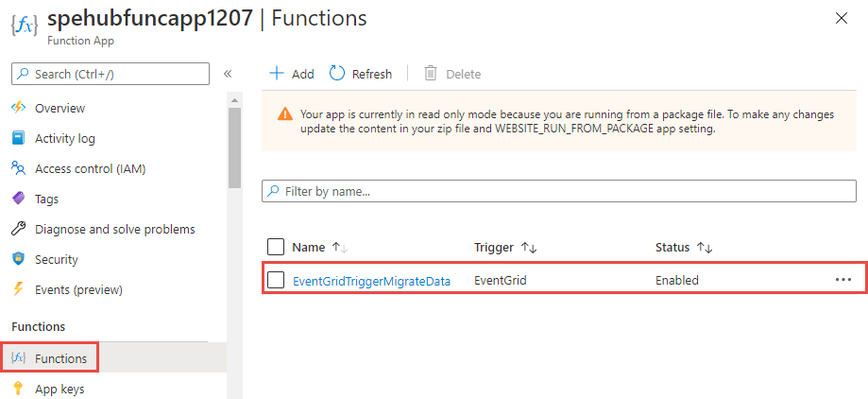This screenshot has width=868, height=399.
Task: Check the select-all checkbox in header
Action: [x=276, y=247]
